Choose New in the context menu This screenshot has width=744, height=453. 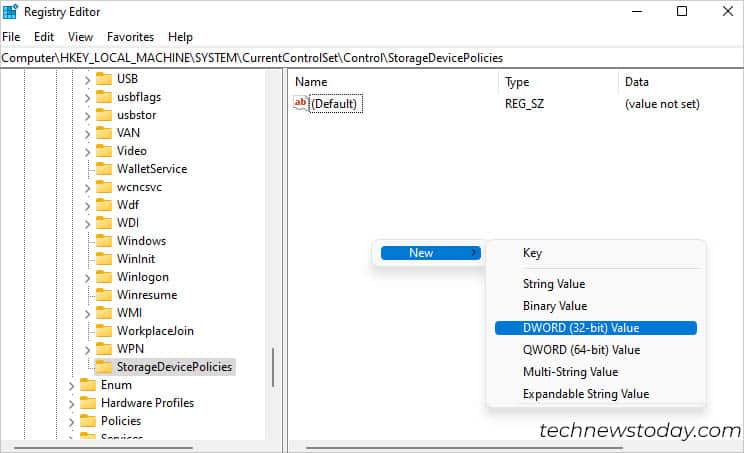[x=431, y=253]
